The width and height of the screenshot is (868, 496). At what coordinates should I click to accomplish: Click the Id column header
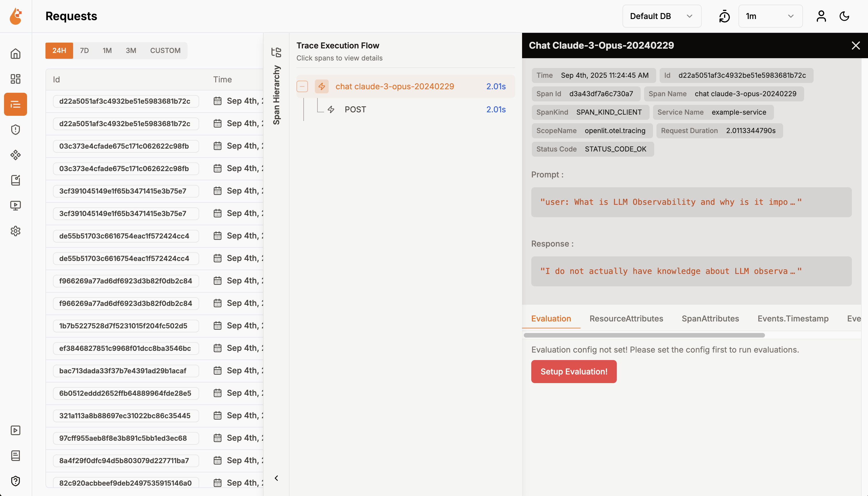(x=56, y=79)
